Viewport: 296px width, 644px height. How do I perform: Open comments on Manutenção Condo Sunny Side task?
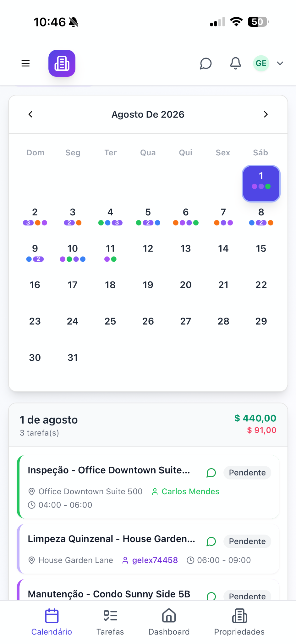[211, 596]
